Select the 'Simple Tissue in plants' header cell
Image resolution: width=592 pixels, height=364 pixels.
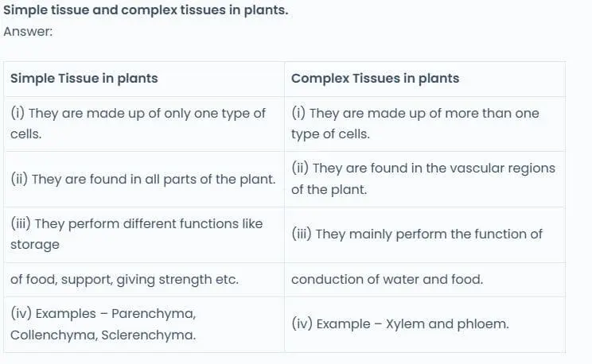click(x=84, y=78)
